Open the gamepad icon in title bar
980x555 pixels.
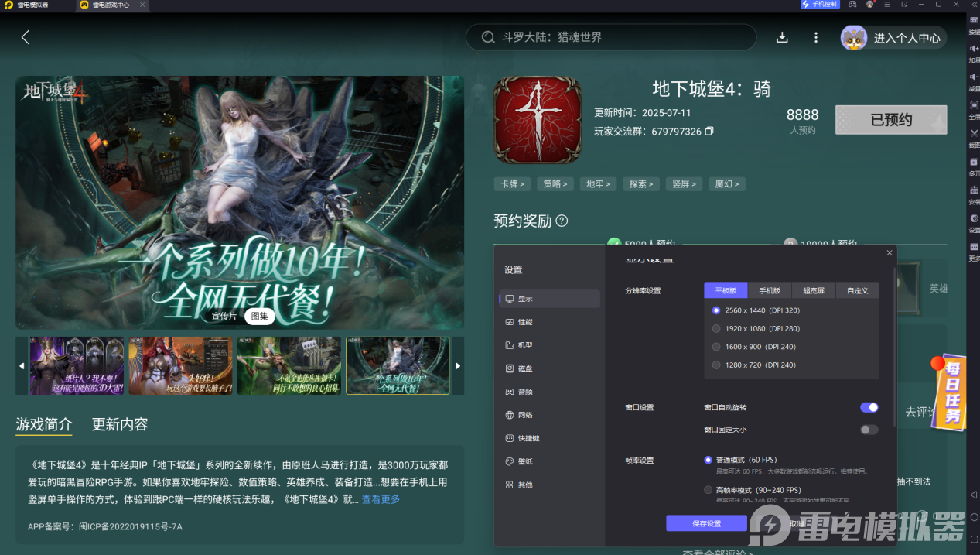852,5
